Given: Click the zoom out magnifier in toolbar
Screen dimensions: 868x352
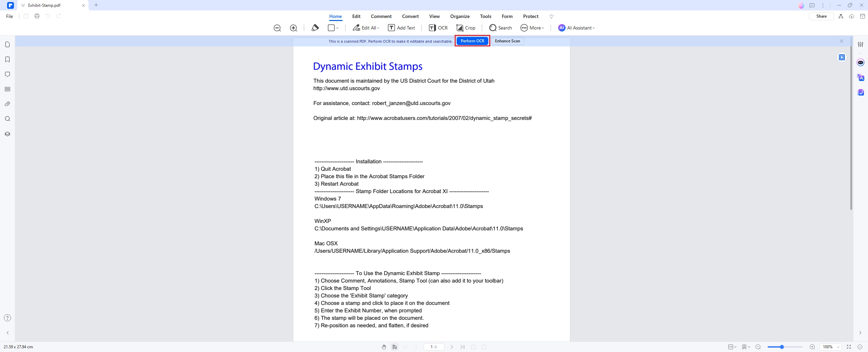Looking at the screenshot, I should (x=277, y=28).
